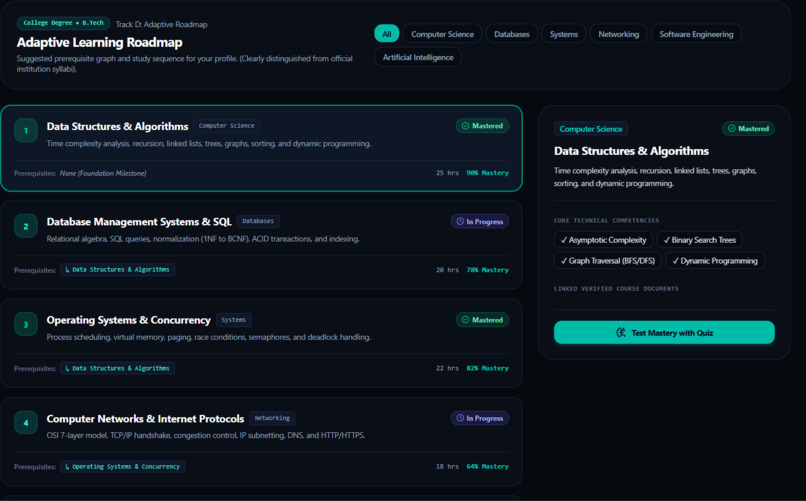
Task: Filter roadmap by Systems
Action: [563, 34]
